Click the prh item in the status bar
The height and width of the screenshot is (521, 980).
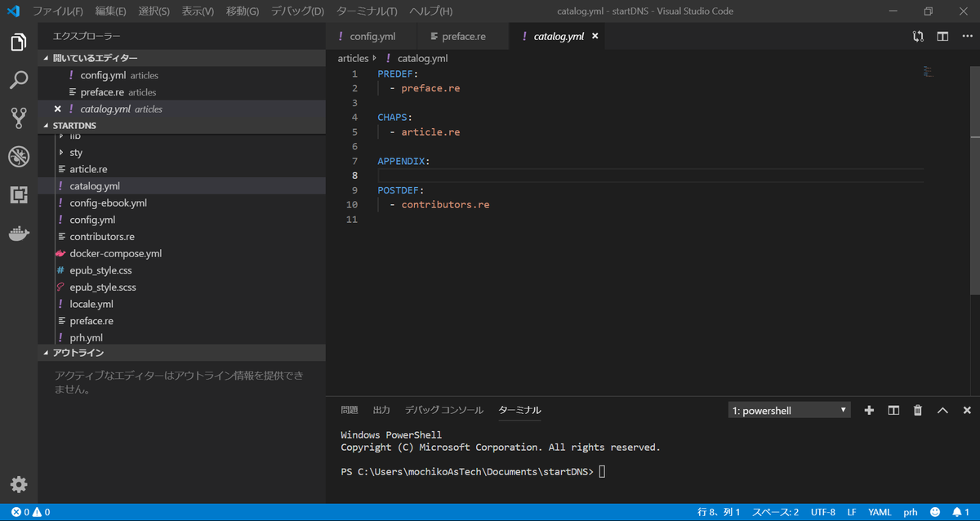(911, 512)
